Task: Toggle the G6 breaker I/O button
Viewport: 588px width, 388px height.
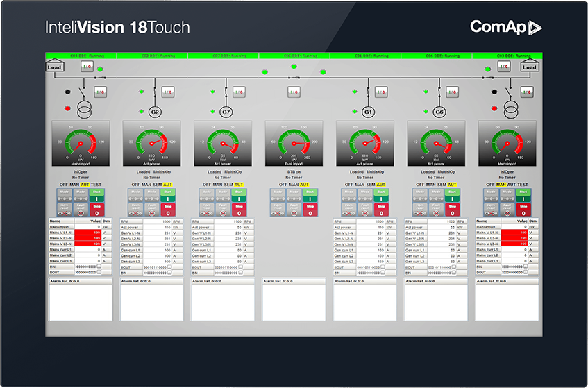Action: pos(452,92)
